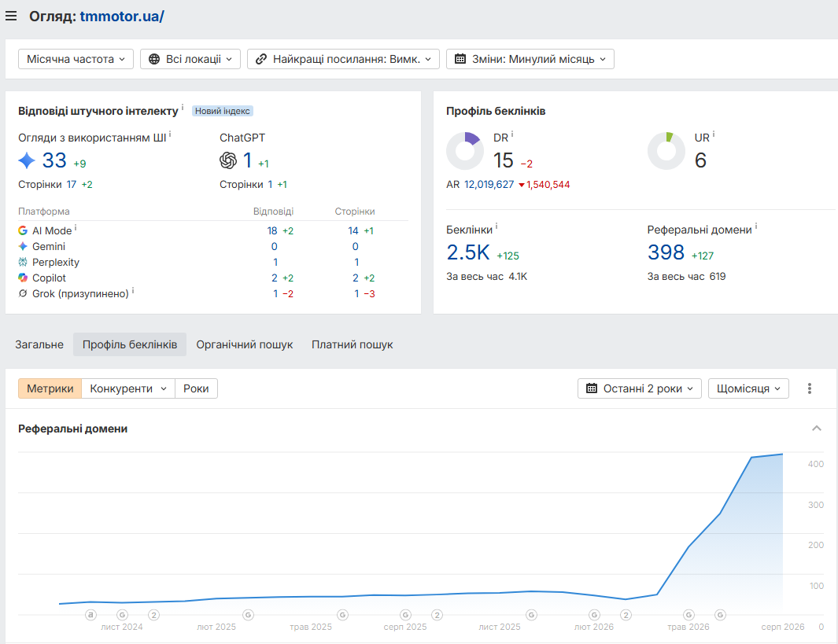Switch to the Платний пошук tab
Screen dimensions: 838x644
click(x=353, y=345)
